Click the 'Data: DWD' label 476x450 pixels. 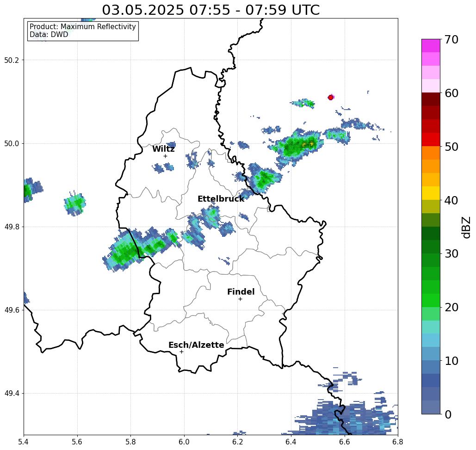[x=49, y=34]
